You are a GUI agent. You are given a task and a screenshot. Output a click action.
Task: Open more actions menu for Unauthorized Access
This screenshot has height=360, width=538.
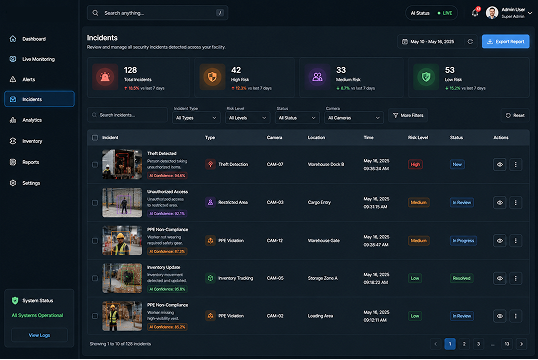[515, 202]
